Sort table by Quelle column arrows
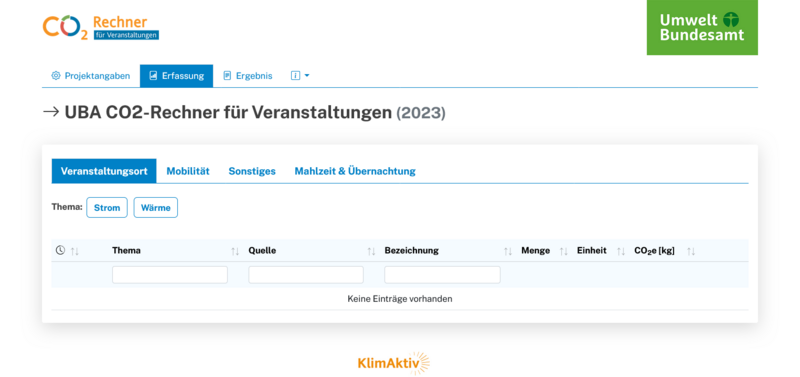This screenshot has width=800, height=377. pyautogui.click(x=371, y=251)
